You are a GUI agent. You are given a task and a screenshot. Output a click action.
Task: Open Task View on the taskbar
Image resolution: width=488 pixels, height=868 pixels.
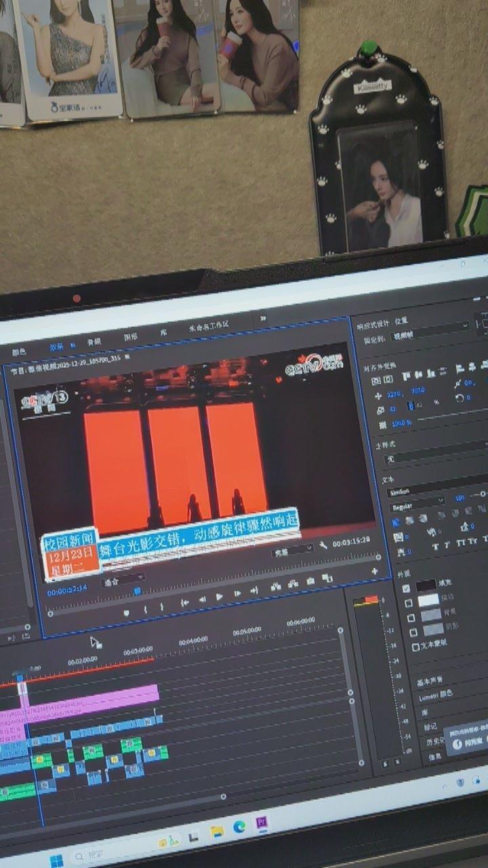pyautogui.click(x=194, y=835)
